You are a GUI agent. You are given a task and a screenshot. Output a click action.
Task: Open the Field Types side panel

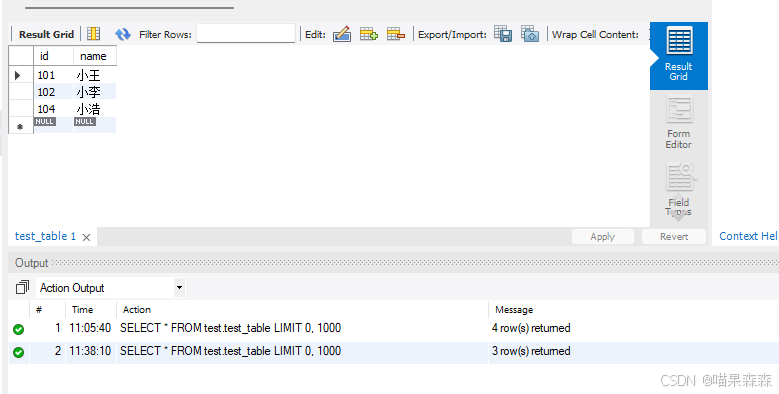click(679, 190)
